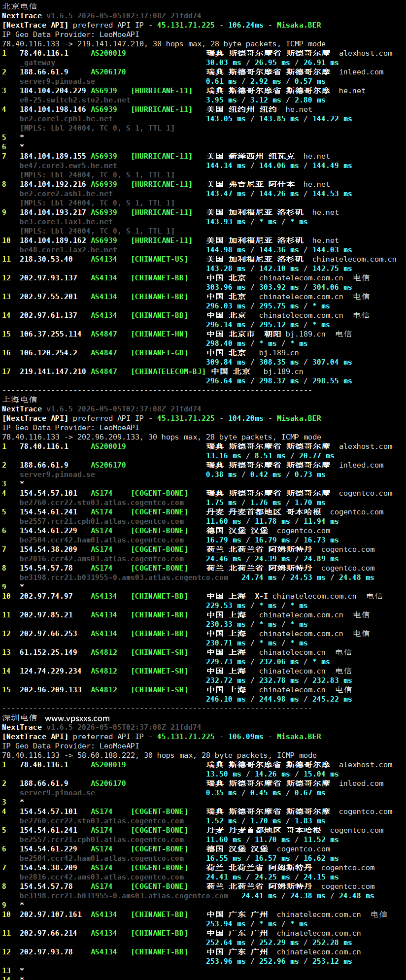The width and height of the screenshot is (406, 980).
Task: Click hop IP 202.97.74.97
Action: click(x=46, y=596)
